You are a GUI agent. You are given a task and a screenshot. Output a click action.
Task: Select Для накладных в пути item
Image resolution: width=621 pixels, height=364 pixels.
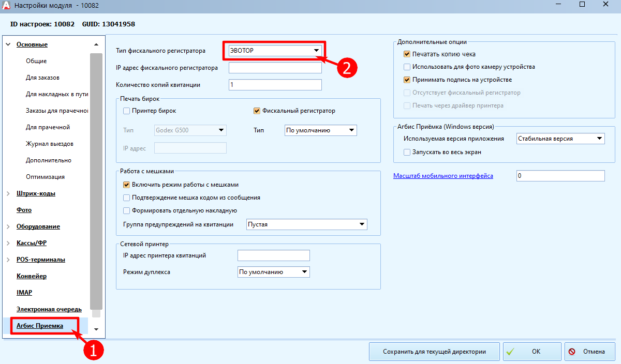(56, 94)
